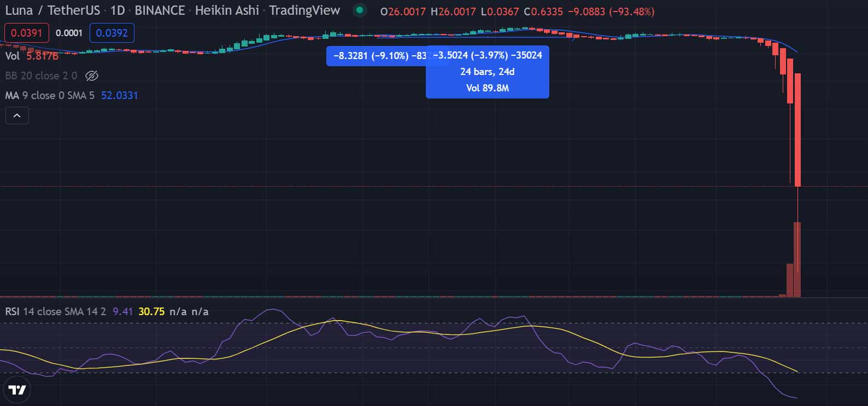Viewport: 868px width, 406px height.
Task: Select the Vol 5.817B indicator label
Action: click(31, 56)
